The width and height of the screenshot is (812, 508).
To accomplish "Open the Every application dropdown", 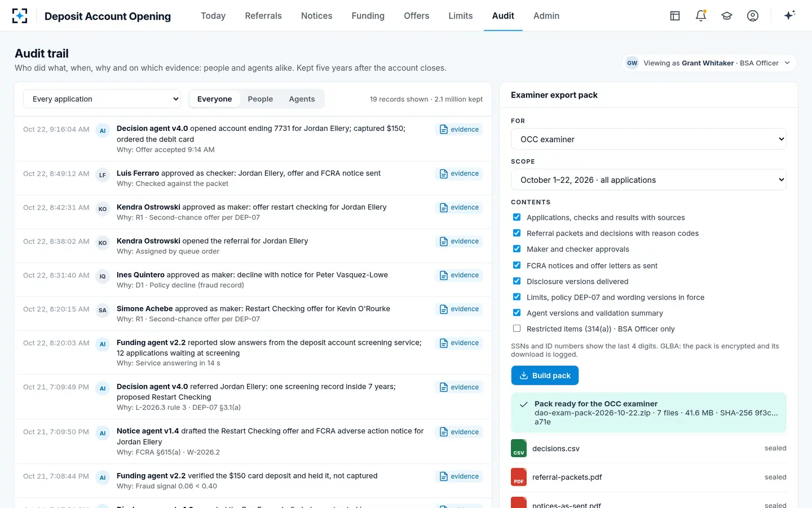I will pos(102,99).
